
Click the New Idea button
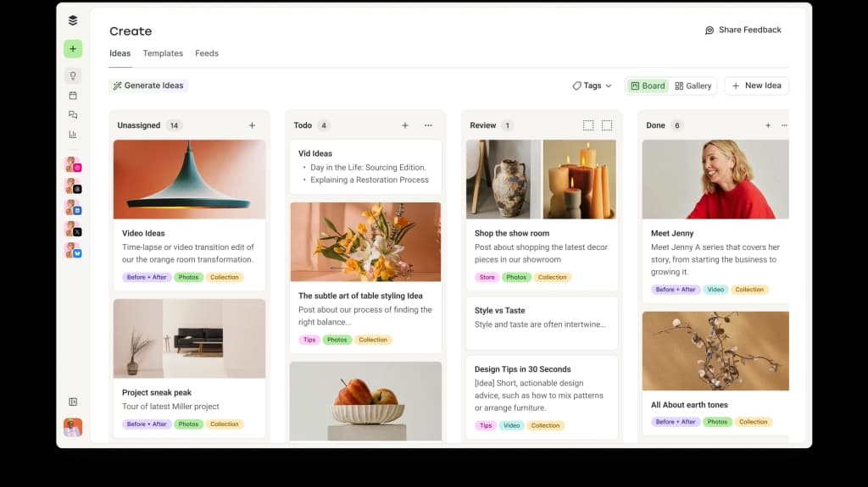[x=756, y=86]
